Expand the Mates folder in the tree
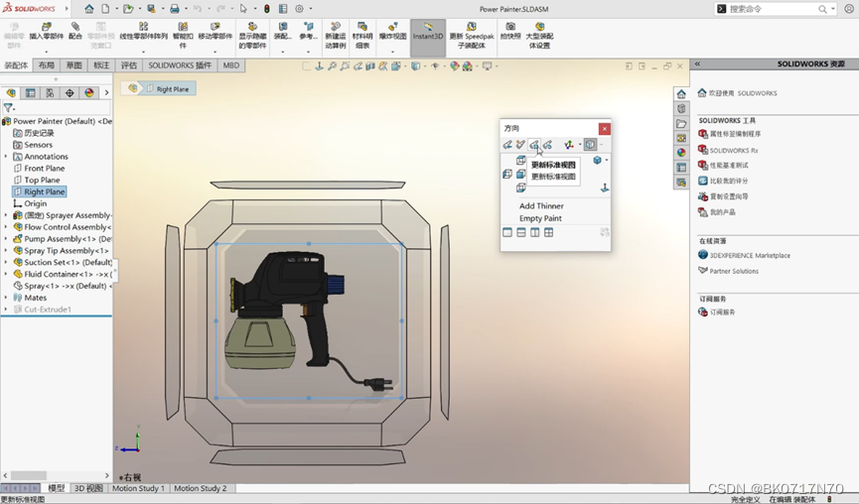The height and width of the screenshot is (504, 859). (6, 298)
